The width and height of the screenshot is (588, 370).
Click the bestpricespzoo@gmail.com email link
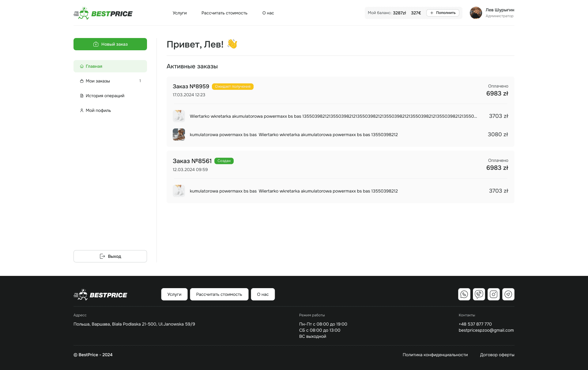pyautogui.click(x=486, y=330)
